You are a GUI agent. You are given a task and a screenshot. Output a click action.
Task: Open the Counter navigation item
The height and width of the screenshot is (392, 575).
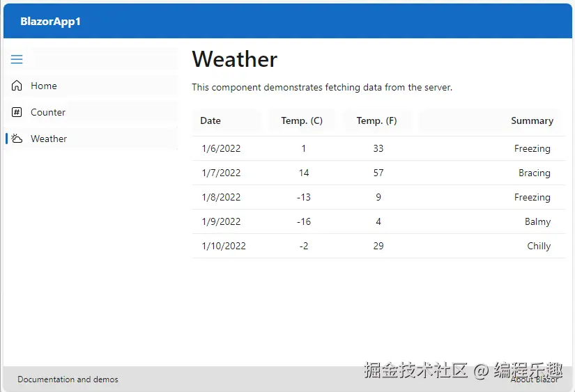[90, 112]
